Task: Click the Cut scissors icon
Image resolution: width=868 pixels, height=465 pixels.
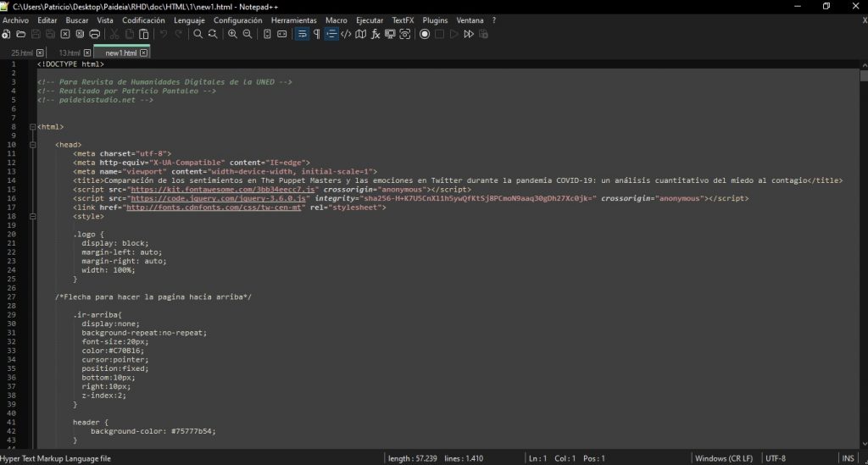Action: pyautogui.click(x=114, y=34)
